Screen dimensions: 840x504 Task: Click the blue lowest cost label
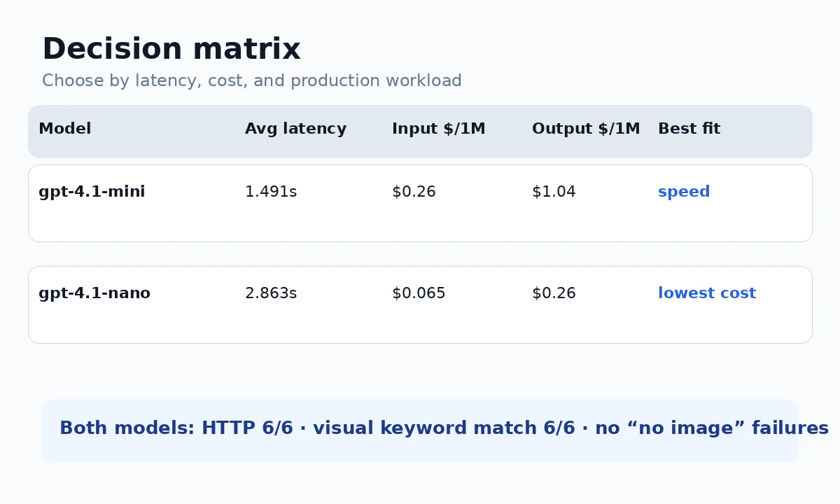(x=707, y=293)
